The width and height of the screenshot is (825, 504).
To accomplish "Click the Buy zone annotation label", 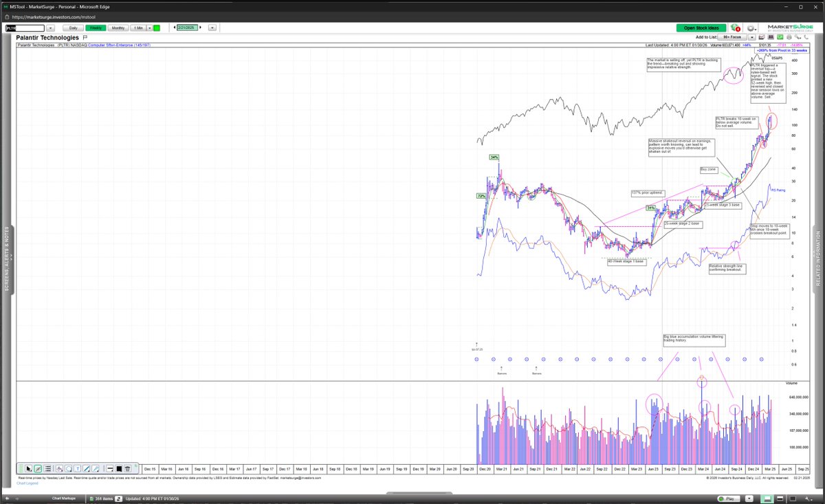I will [x=708, y=168].
